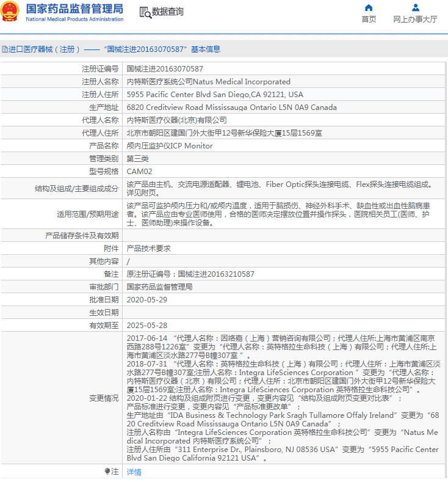Click the document icon before 进口医疗器械
The width and height of the screenshot is (448, 482).
[4, 49]
